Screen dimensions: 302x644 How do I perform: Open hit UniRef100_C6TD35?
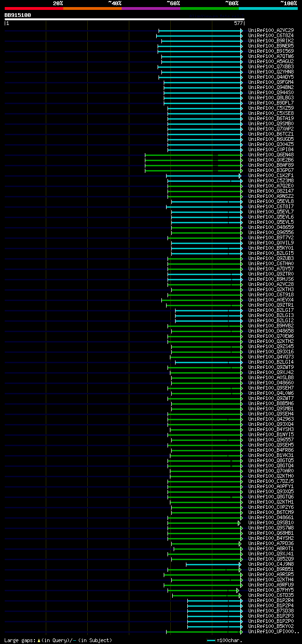(271, 595)
